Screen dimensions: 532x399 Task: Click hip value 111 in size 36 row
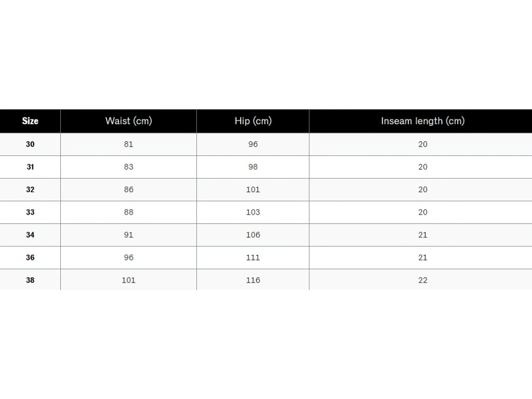(x=253, y=257)
